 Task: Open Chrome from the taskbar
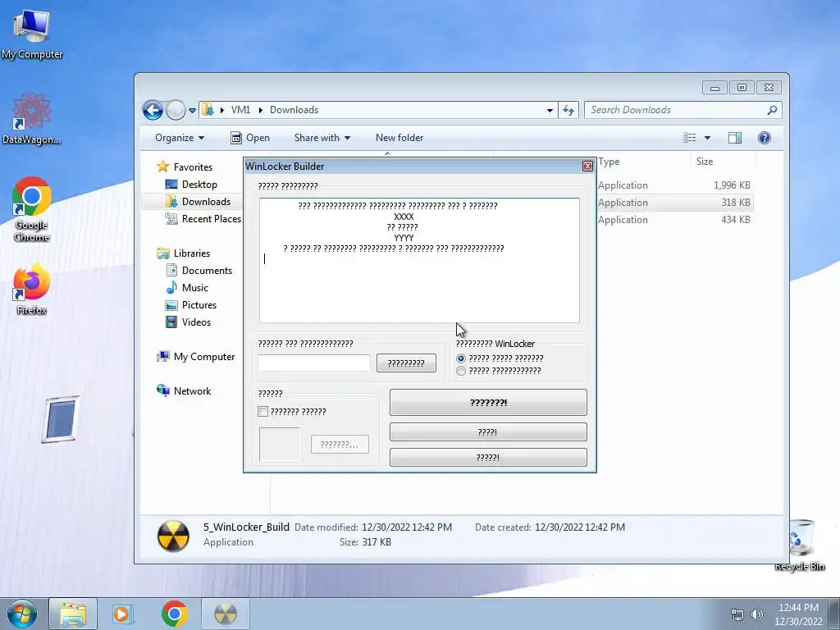[174, 614]
